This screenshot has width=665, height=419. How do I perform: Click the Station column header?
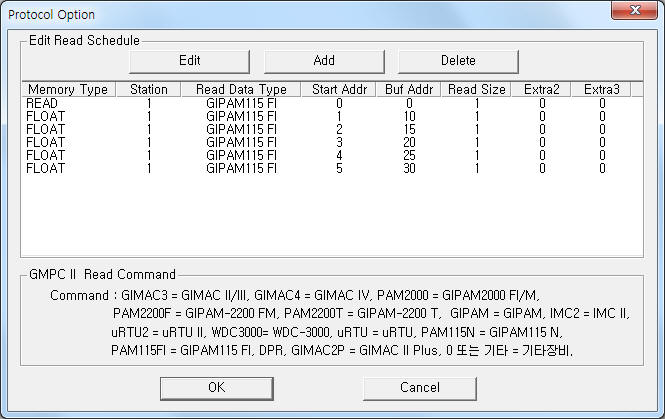pos(148,89)
